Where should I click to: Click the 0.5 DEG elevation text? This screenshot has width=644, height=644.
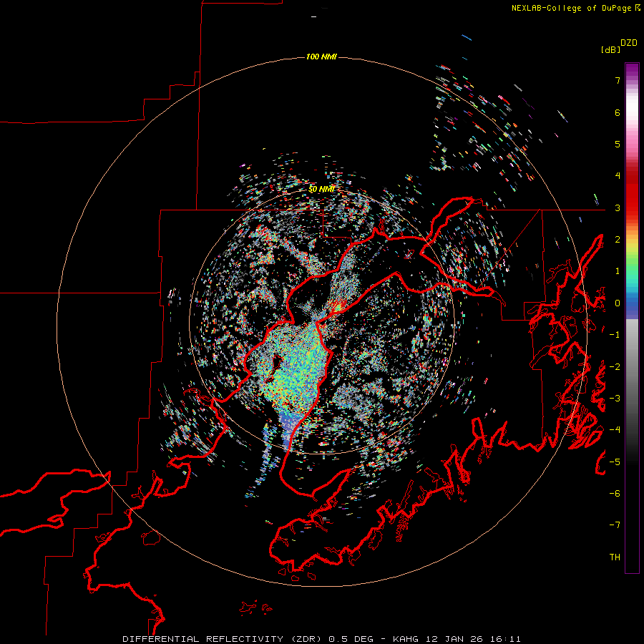pyautogui.click(x=351, y=639)
